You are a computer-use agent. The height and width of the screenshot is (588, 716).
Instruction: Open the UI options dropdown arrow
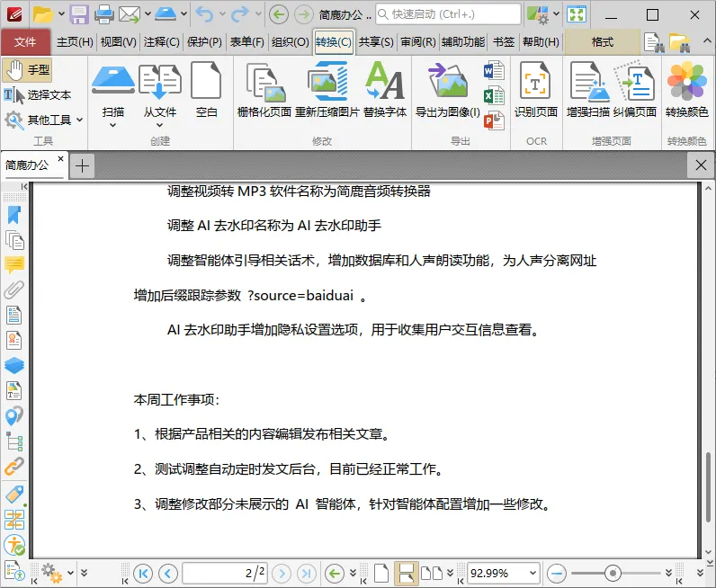(x=556, y=13)
